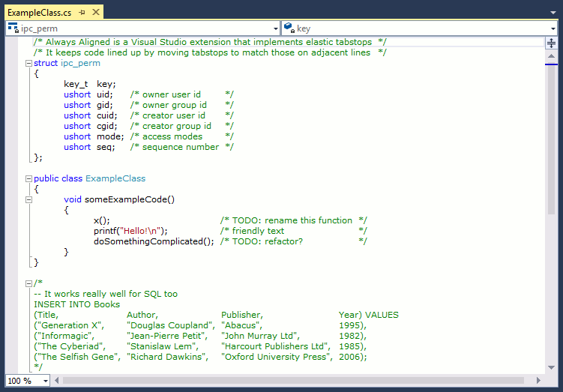Viewport: 563px width, 392px height.
Task: Click the 'Publisher,' column header text
Action: click(x=242, y=315)
